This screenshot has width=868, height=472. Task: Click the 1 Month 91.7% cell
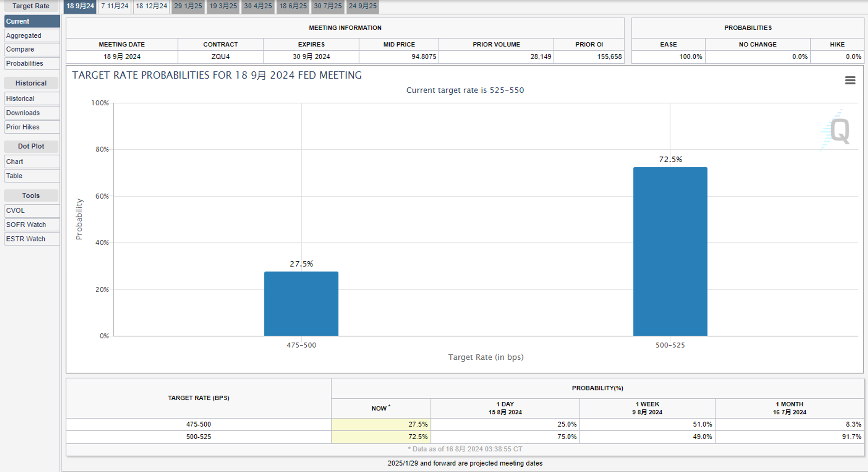[x=789, y=437]
